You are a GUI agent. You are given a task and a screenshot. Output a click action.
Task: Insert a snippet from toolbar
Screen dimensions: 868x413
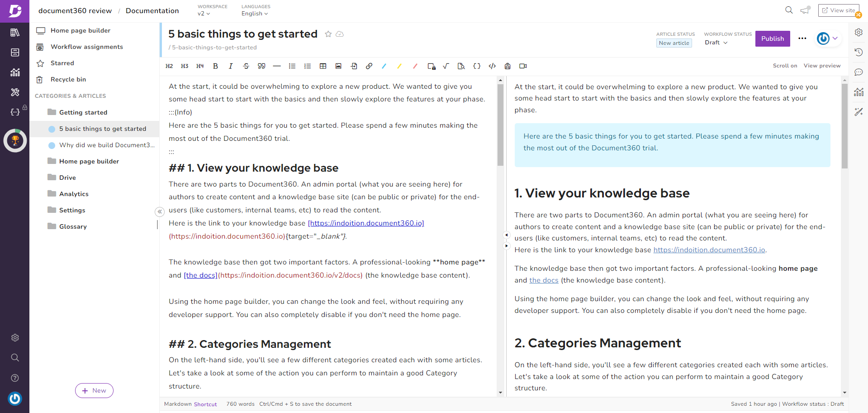[x=508, y=66]
